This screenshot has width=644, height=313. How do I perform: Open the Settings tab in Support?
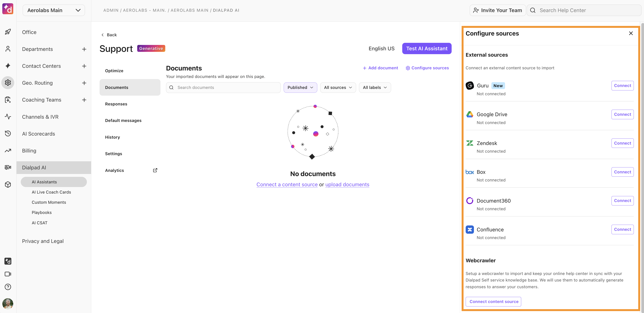click(130, 154)
